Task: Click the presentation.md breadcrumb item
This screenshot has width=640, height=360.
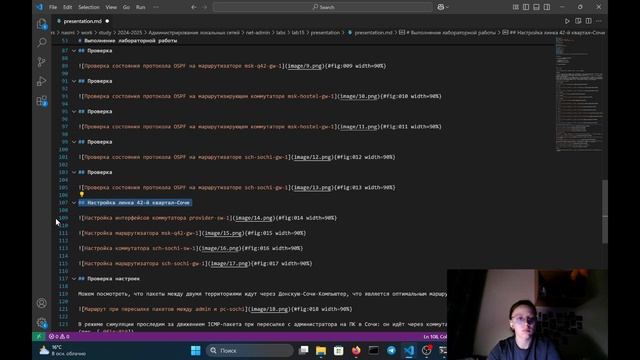Action: pos(373,33)
